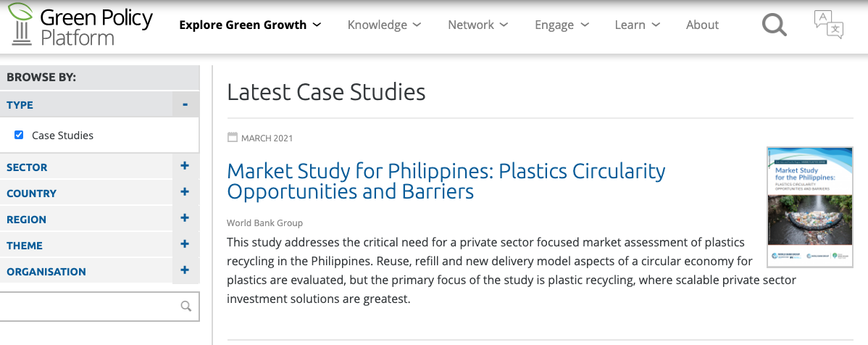Screen dimensions: 868x345
Task: Open the Knowledge dropdown menu
Action: 384,25
